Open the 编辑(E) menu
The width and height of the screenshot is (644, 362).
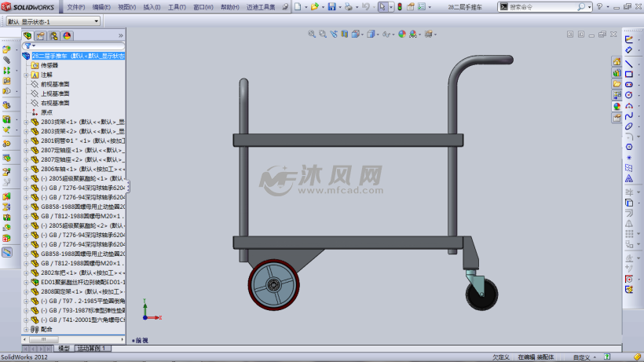101,7
